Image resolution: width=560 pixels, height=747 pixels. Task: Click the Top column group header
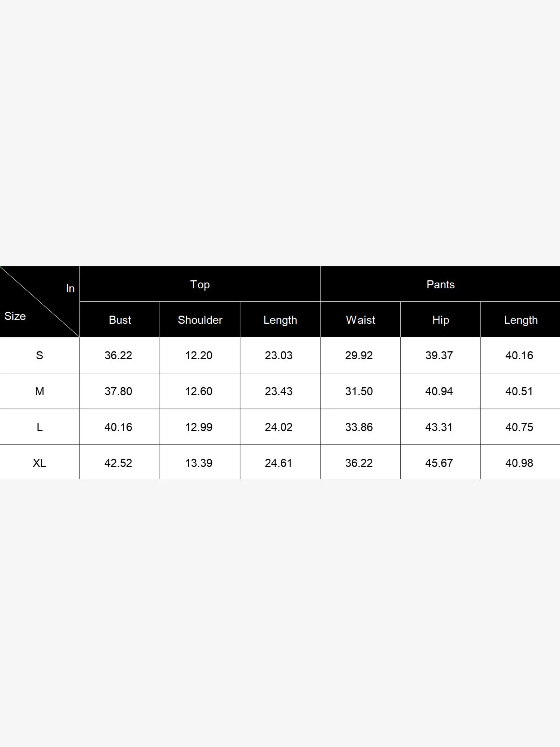coord(200,285)
